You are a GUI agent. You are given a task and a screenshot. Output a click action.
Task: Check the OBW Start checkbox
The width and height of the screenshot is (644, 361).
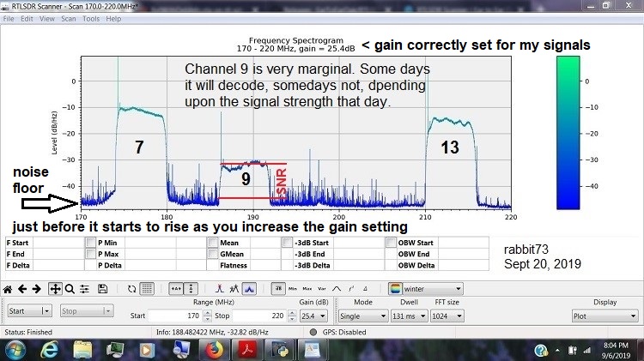tap(392, 243)
